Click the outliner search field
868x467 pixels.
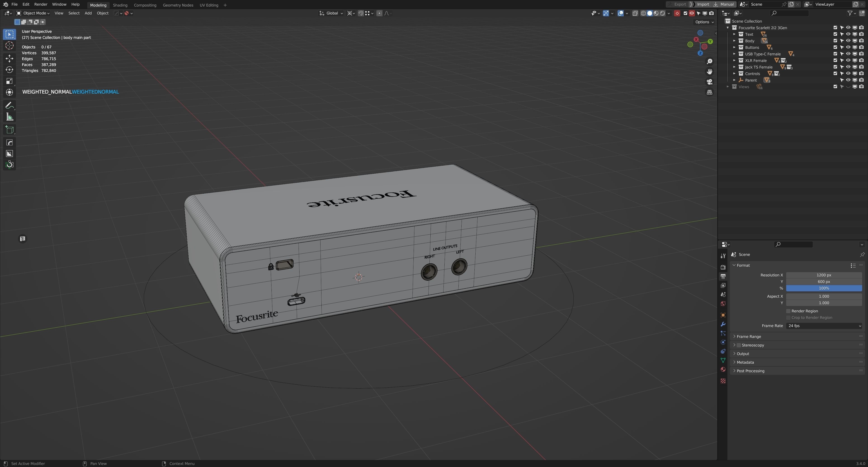click(x=790, y=13)
